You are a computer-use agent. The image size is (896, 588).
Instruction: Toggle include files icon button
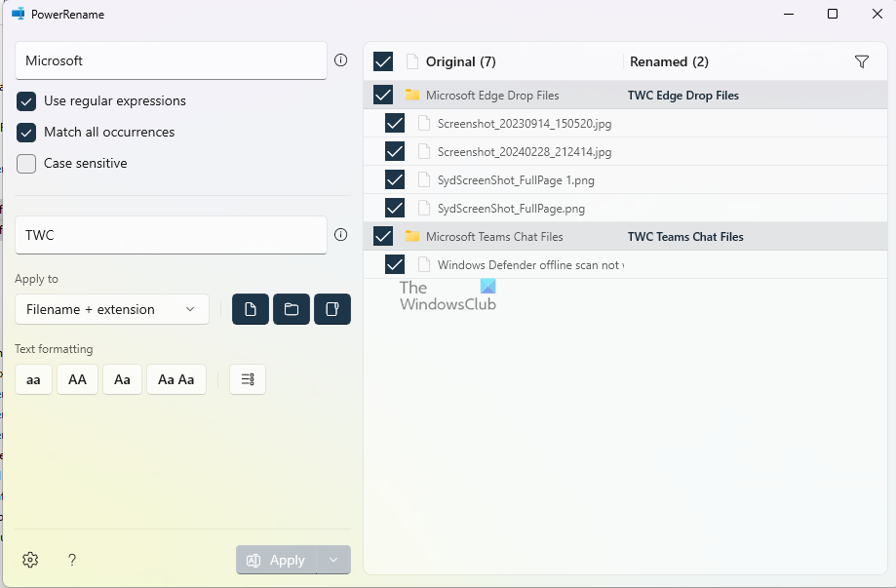point(251,309)
